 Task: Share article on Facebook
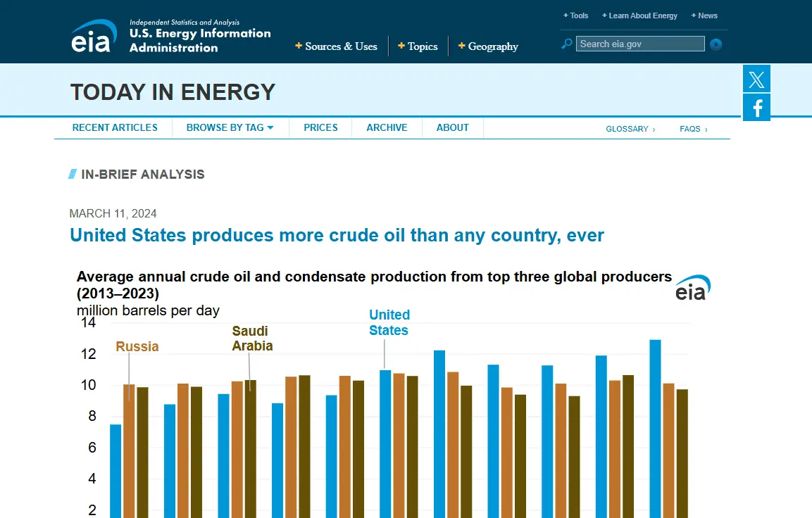[756, 108]
